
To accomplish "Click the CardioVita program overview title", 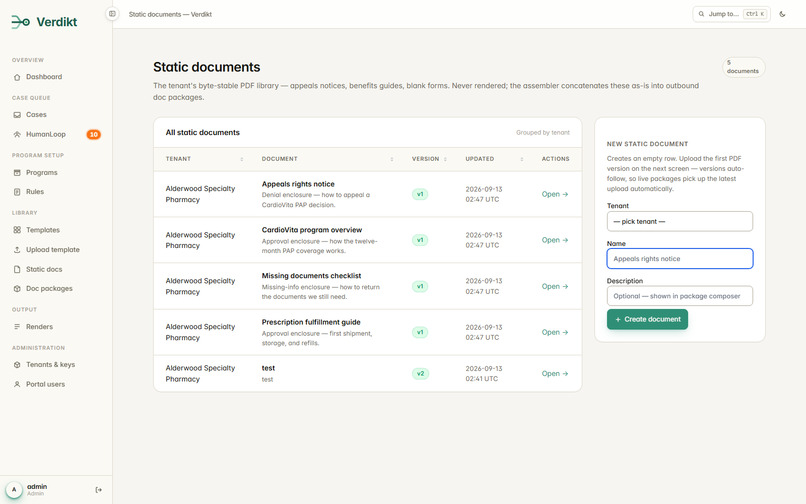I will point(312,230).
